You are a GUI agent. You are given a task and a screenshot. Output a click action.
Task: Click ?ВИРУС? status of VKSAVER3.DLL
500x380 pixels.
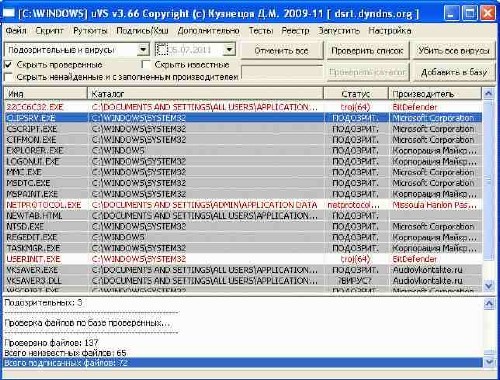point(354,281)
